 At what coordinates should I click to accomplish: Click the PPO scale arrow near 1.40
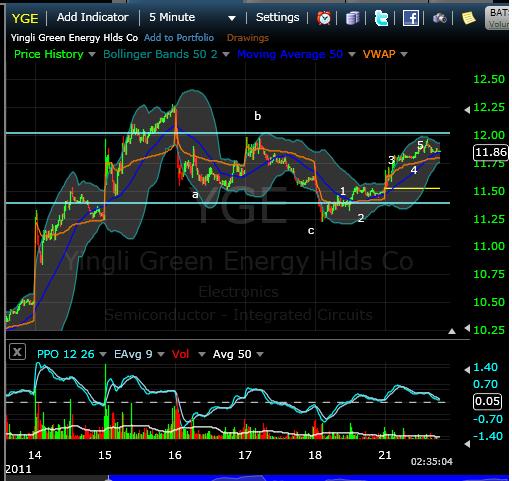click(467, 370)
